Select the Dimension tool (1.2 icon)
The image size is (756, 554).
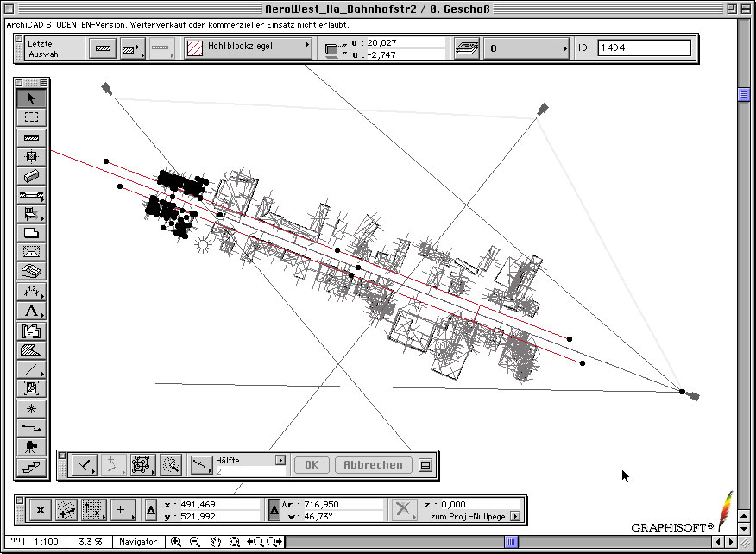click(x=31, y=292)
